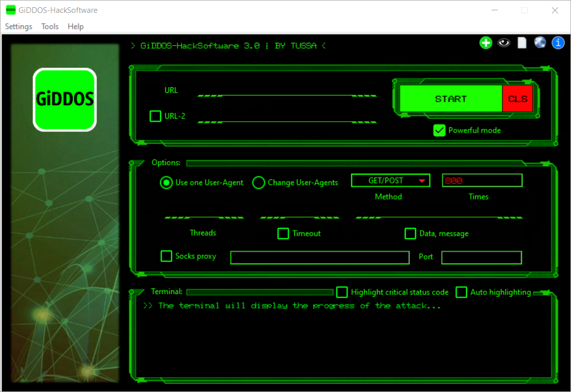The width and height of the screenshot is (571, 392).
Task: Open the Settings menu
Action: pyautogui.click(x=19, y=27)
